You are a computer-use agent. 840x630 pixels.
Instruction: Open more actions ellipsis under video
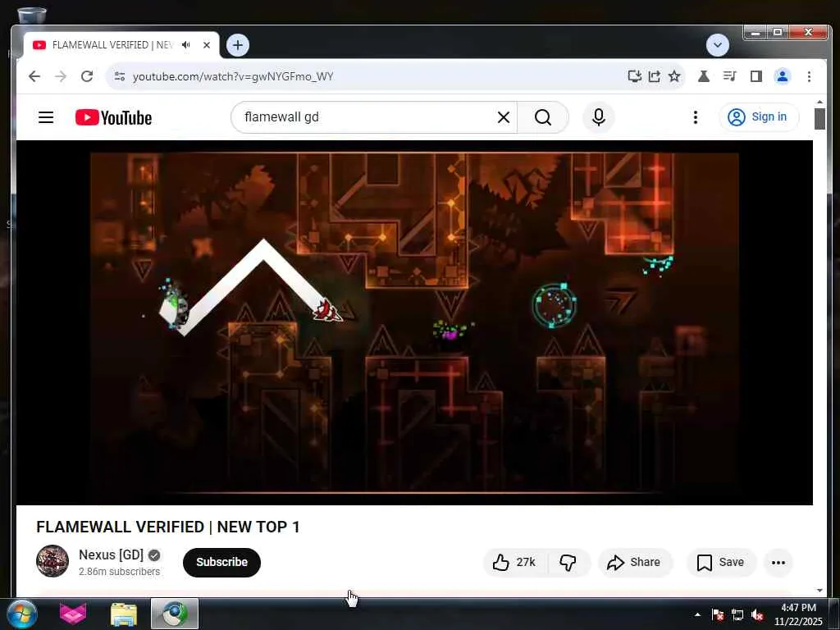click(778, 563)
